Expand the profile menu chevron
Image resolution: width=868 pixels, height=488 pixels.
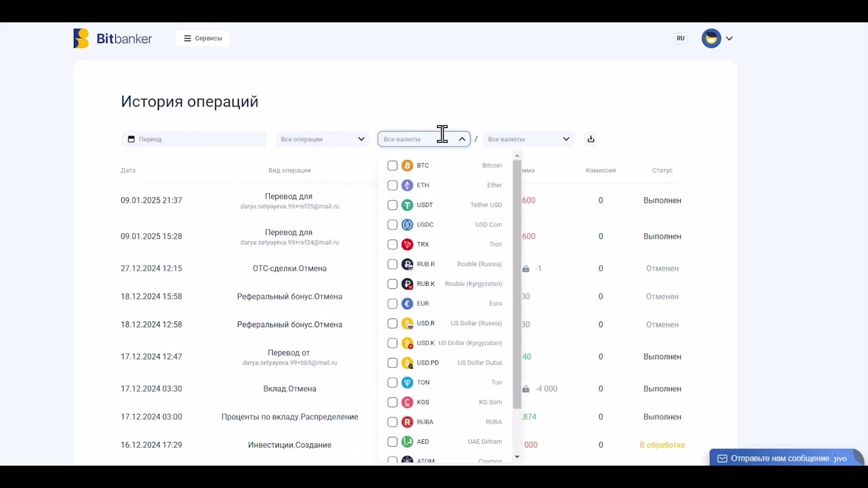[x=729, y=39]
